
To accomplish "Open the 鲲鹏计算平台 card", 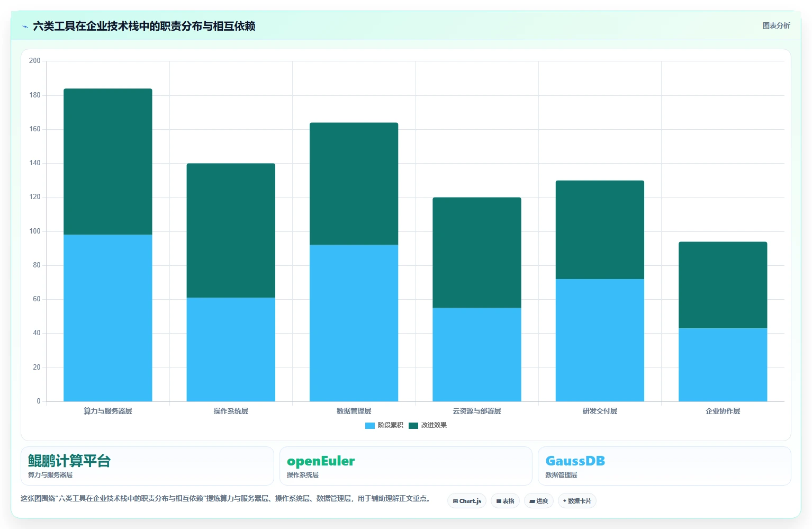I will click(x=147, y=466).
